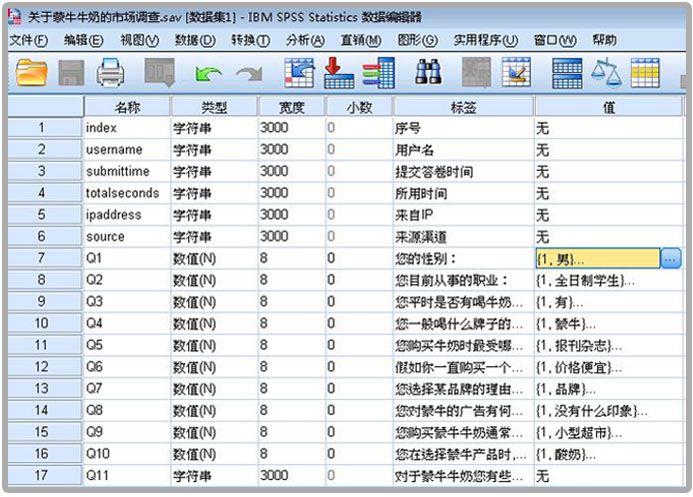The image size is (693, 497).
Task: Open the 实用程序(U) menu
Action: coord(486,41)
